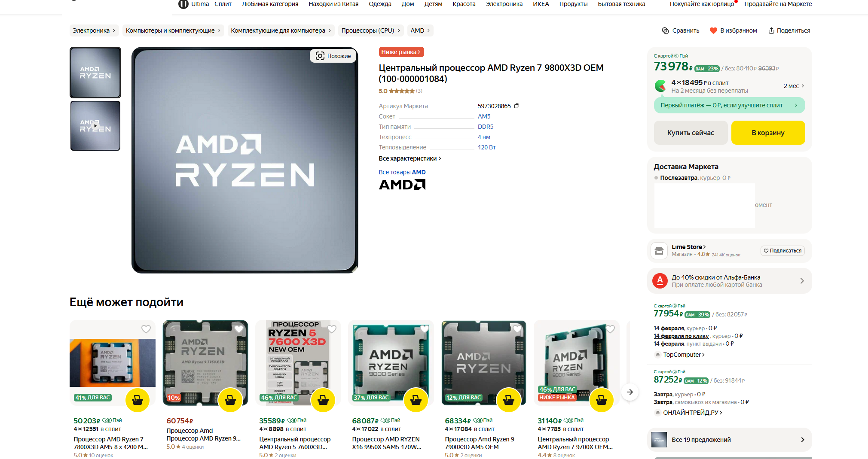The width and height of the screenshot is (868, 459).
Task: Go to Находки из Китая
Action: pyautogui.click(x=333, y=4)
